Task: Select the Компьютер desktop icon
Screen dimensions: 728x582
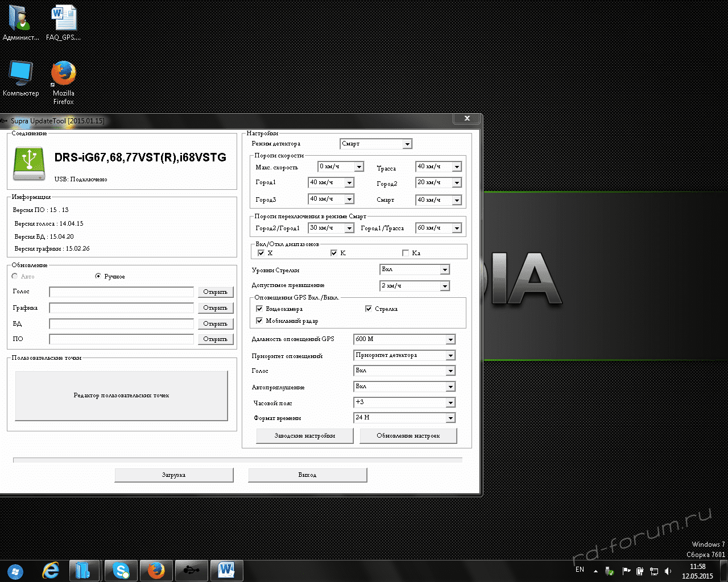Action: tap(21, 79)
